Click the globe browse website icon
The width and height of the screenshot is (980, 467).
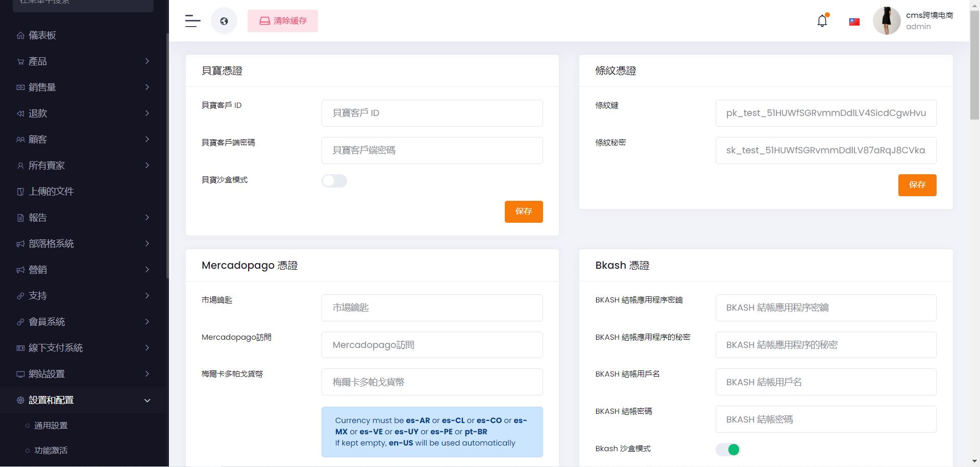pos(224,21)
